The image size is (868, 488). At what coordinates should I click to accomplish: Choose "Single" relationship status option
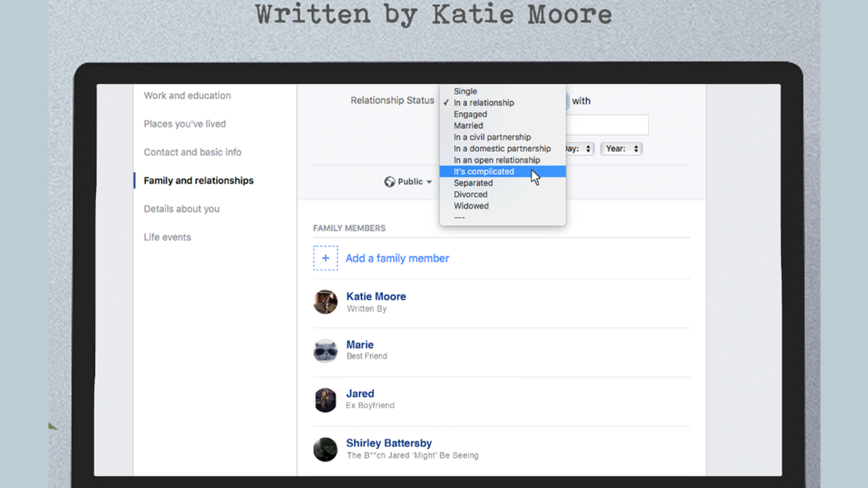(x=465, y=91)
